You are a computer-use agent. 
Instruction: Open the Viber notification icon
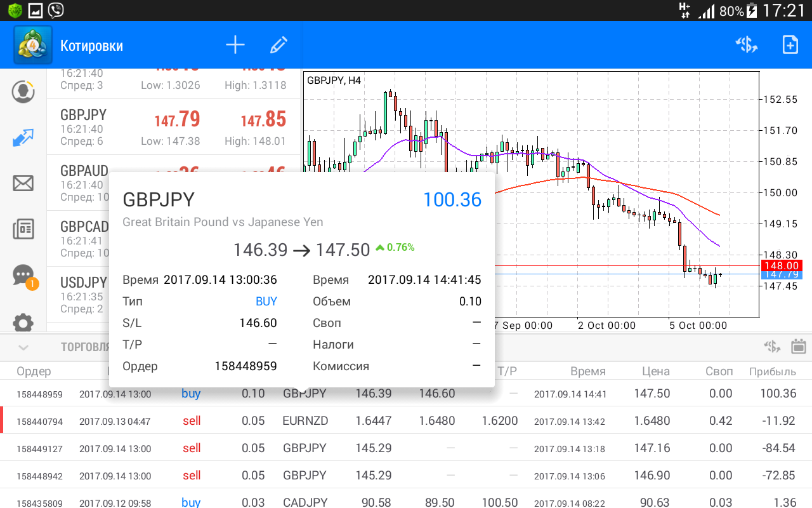(x=56, y=10)
